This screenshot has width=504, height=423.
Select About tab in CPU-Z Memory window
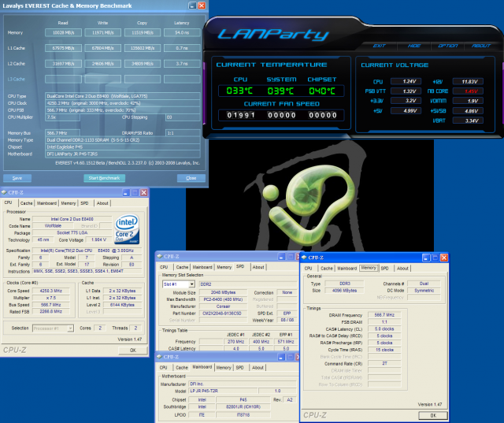tap(402, 268)
